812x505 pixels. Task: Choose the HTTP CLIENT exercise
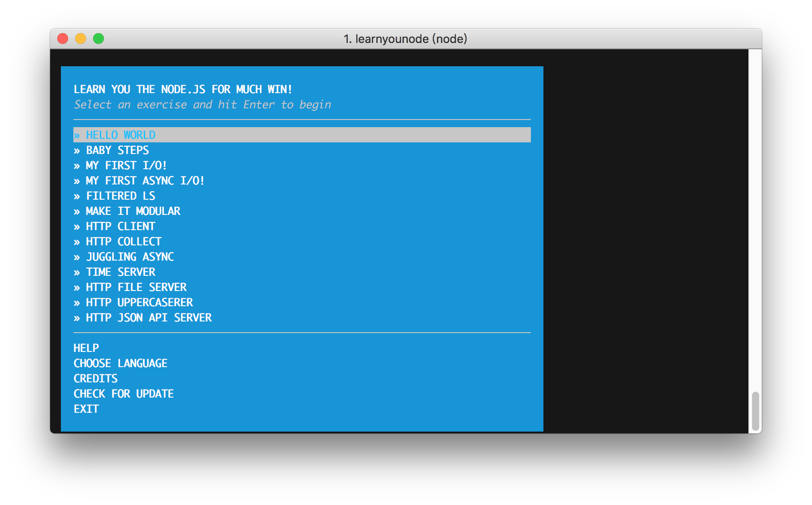click(x=120, y=226)
